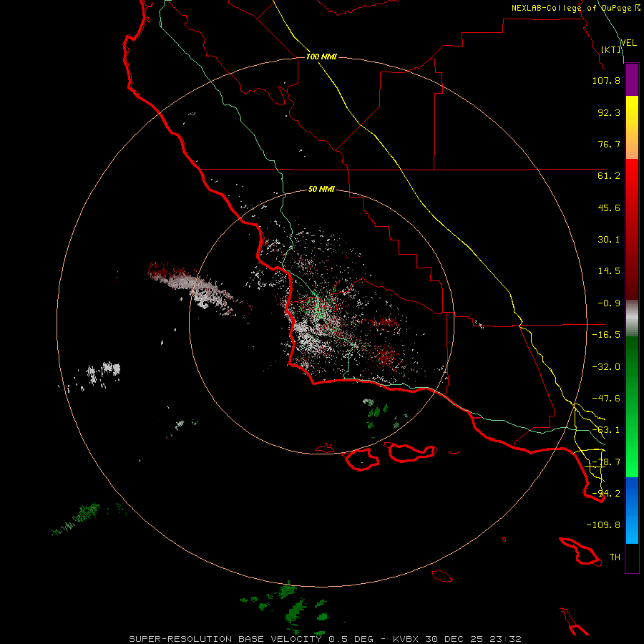Click the -16.5 velocity scale value

pyautogui.click(x=606, y=335)
